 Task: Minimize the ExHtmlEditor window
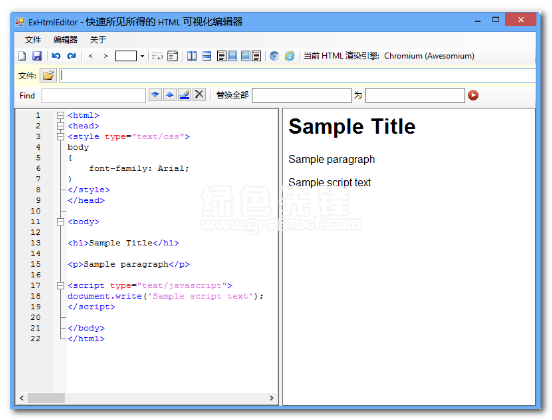tap(478, 20)
